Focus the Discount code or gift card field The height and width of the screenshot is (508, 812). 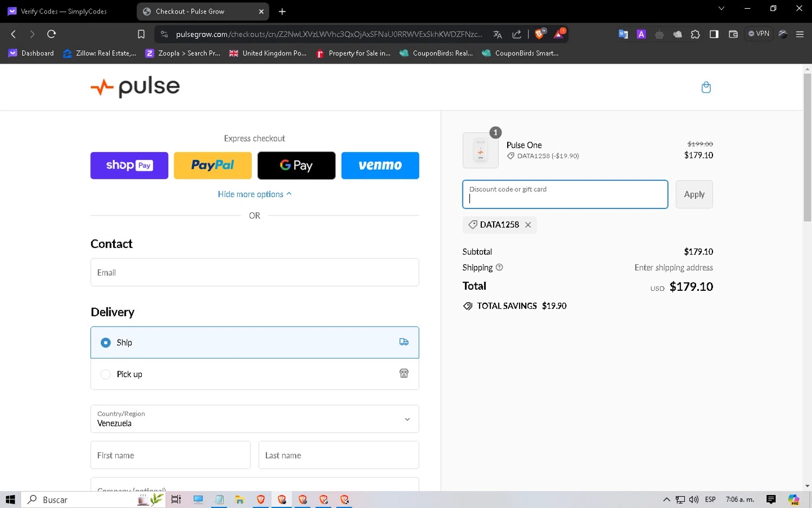(x=565, y=194)
